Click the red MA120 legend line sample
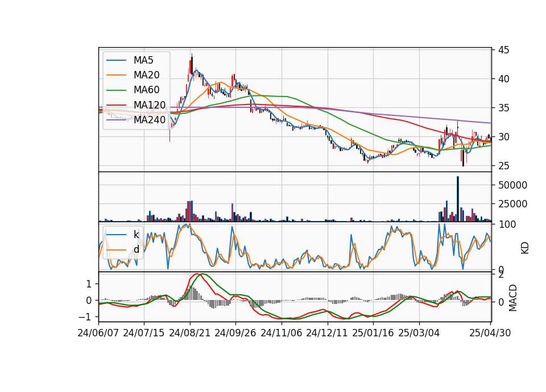The height and width of the screenshot is (392, 546). tap(116, 105)
